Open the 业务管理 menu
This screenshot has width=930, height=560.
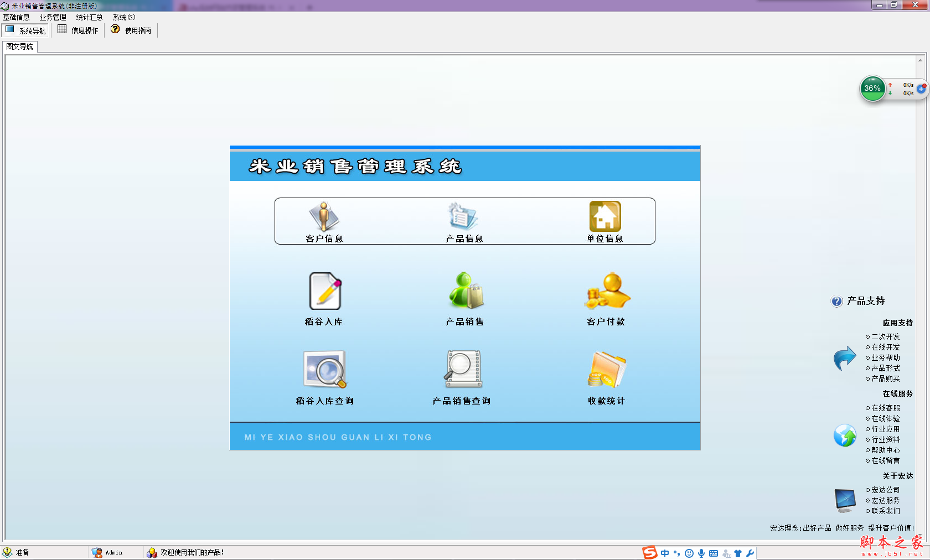(x=53, y=17)
